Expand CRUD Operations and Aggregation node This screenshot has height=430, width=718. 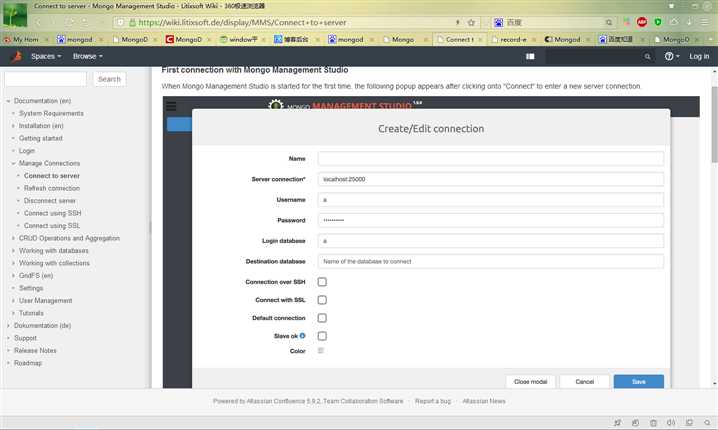13,238
